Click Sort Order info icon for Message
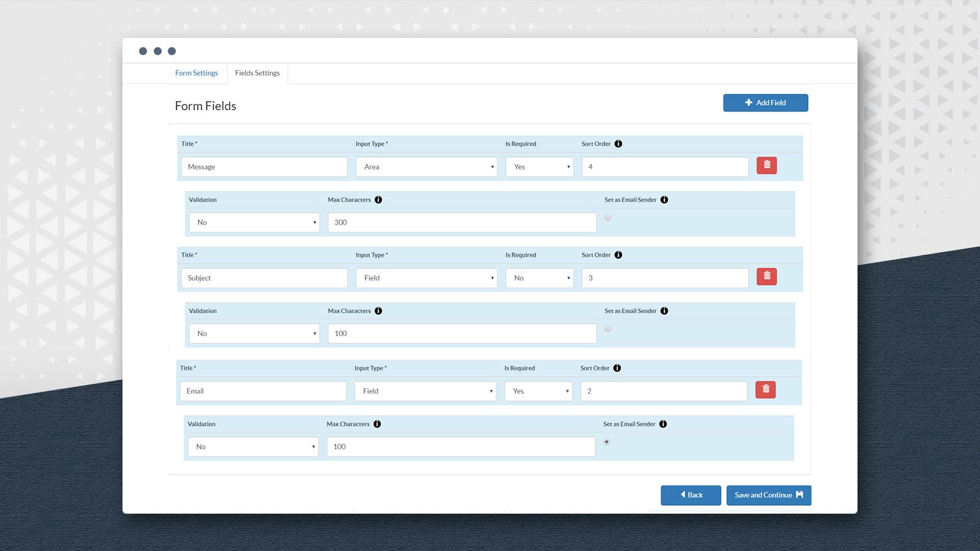 pos(618,144)
